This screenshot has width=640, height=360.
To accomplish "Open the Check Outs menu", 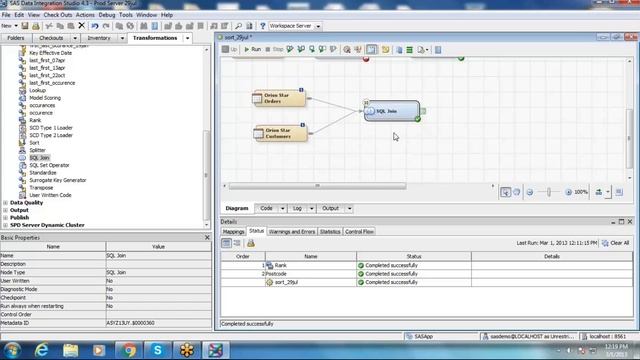I will tap(58, 15).
